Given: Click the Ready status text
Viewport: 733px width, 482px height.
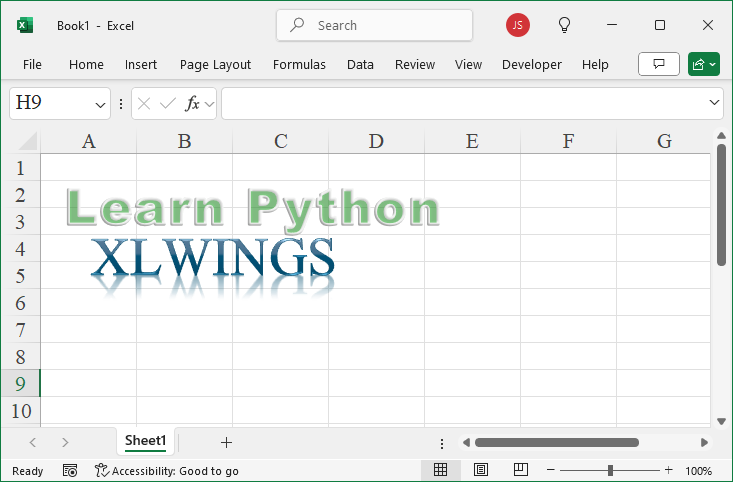Looking at the screenshot, I should (28, 471).
